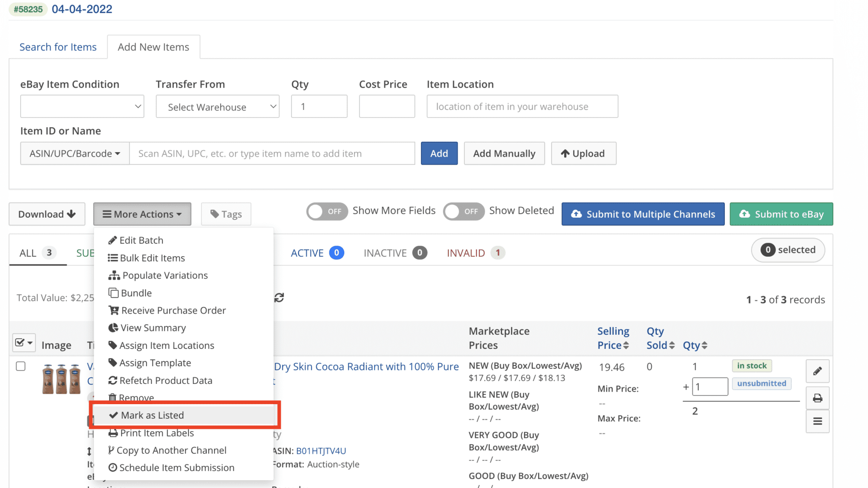868x488 pixels.
Task: Toggle the Show Deleted switch
Action: (463, 211)
